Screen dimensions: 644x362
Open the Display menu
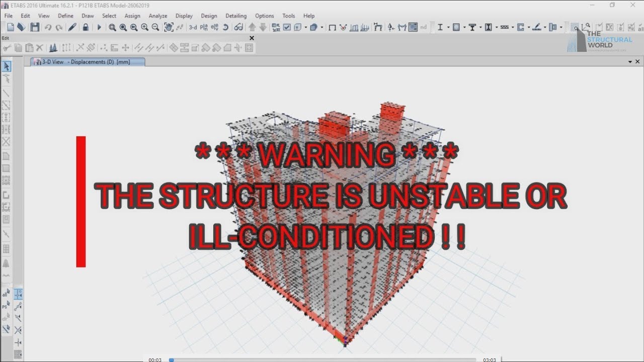(x=184, y=16)
